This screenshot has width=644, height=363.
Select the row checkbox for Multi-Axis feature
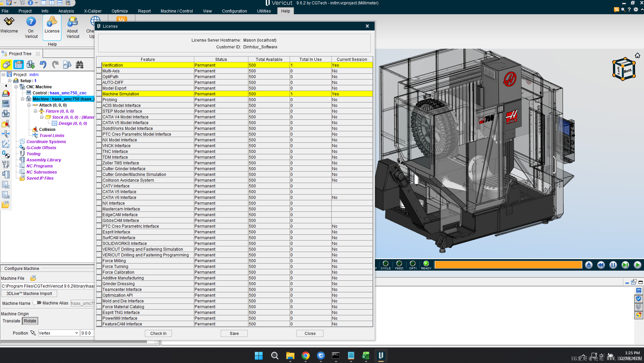tap(99, 71)
